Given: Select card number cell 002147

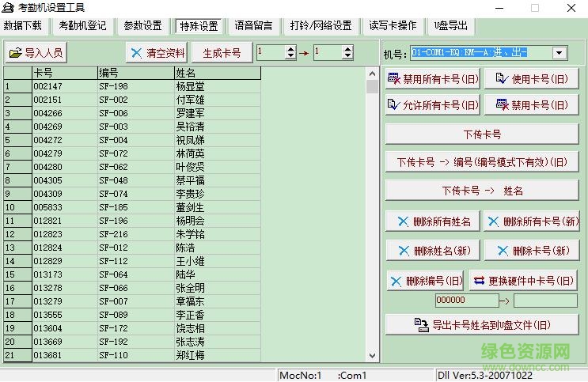Looking at the screenshot, I should point(65,86).
